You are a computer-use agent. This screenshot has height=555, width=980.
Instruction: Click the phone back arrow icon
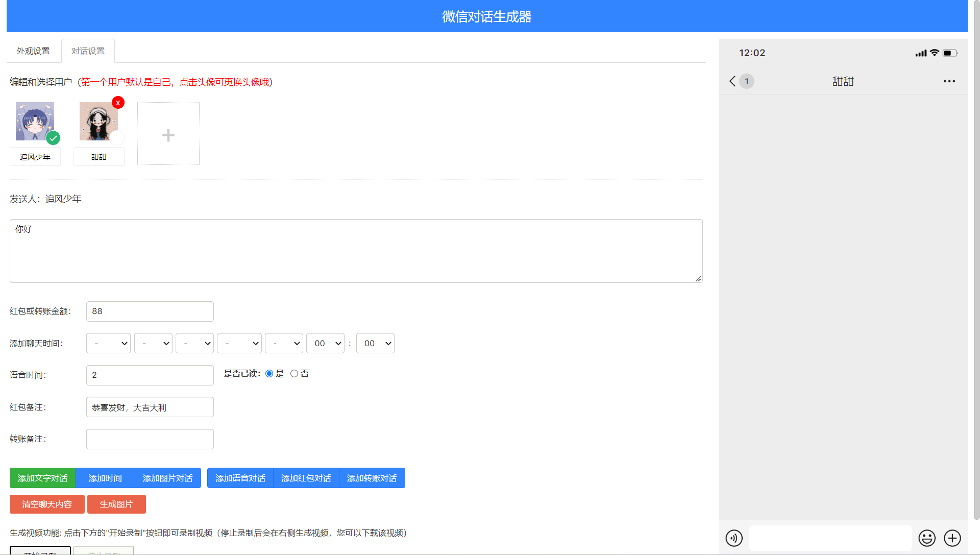point(732,81)
